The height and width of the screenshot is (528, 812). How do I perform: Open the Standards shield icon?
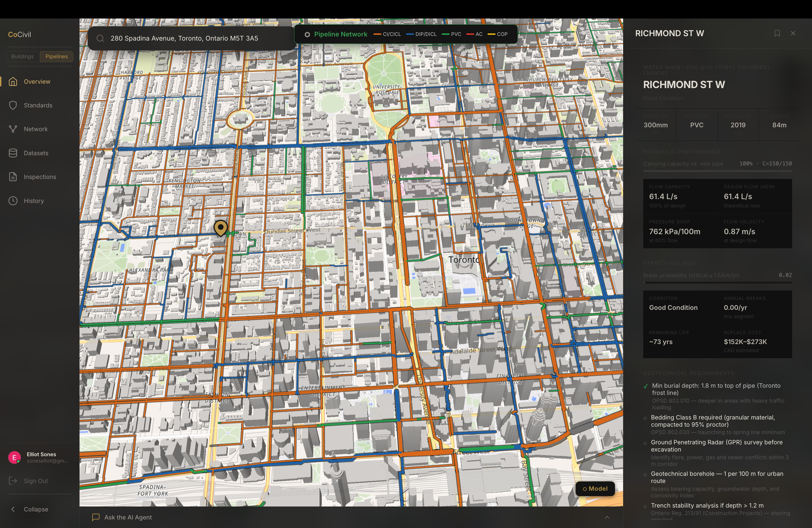click(x=13, y=105)
